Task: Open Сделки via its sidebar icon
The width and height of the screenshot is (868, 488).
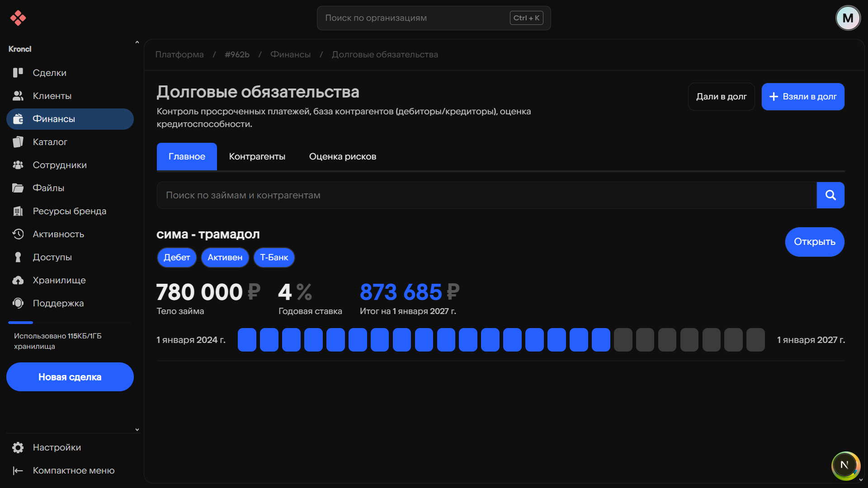Action: (18, 73)
